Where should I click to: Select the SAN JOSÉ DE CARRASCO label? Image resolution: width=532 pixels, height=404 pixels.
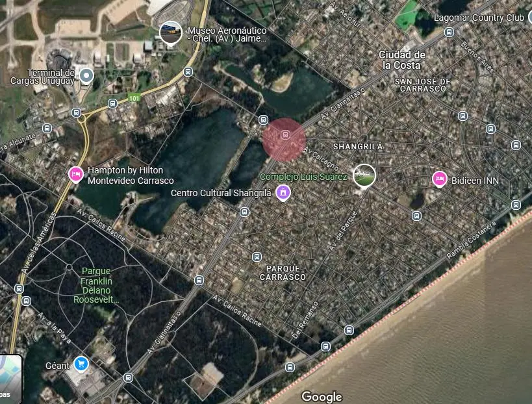click(x=423, y=85)
